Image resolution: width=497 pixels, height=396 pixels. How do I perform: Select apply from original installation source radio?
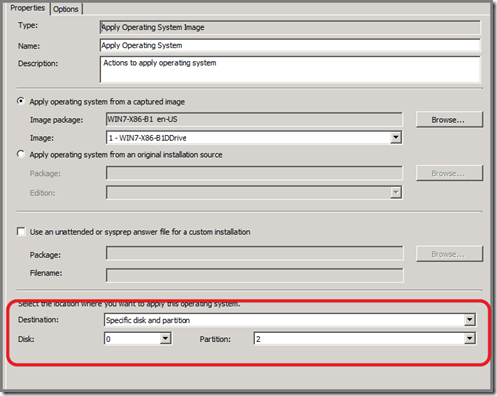tap(21, 154)
